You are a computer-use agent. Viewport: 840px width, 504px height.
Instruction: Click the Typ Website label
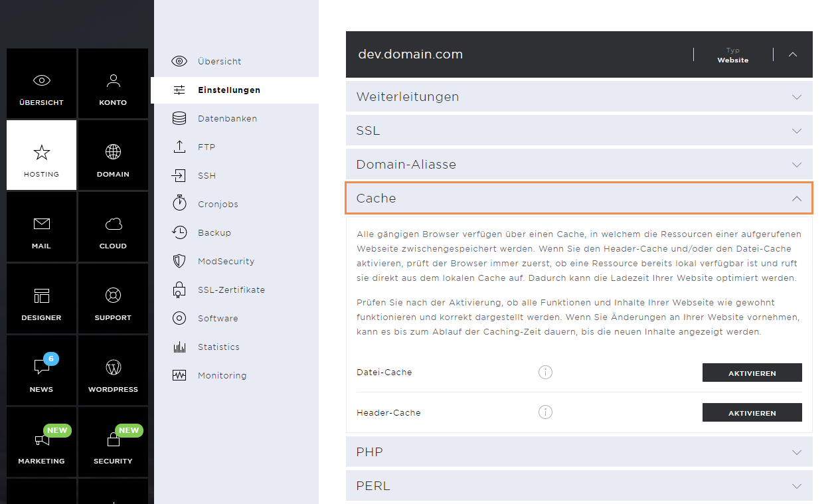coord(733,55)
